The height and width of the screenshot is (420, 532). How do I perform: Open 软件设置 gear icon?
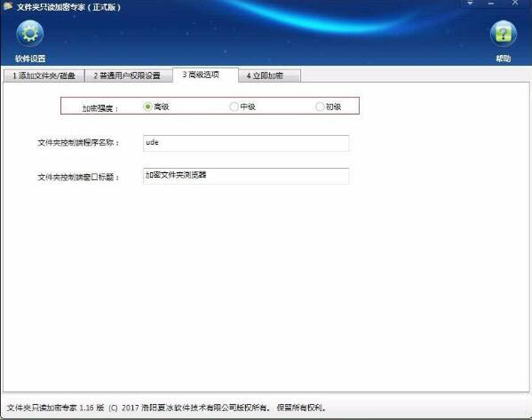point(30,34)
